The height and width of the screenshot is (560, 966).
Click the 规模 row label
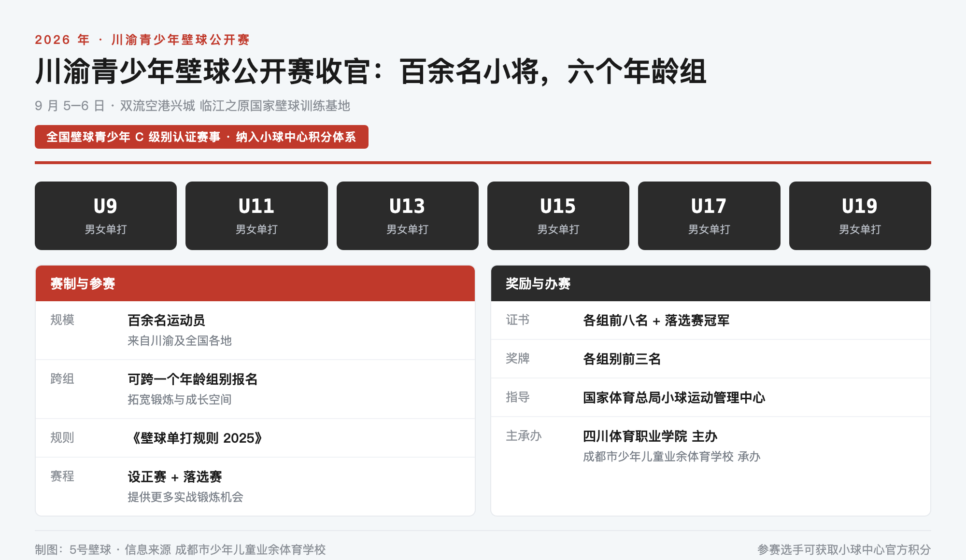pos(62,320)
